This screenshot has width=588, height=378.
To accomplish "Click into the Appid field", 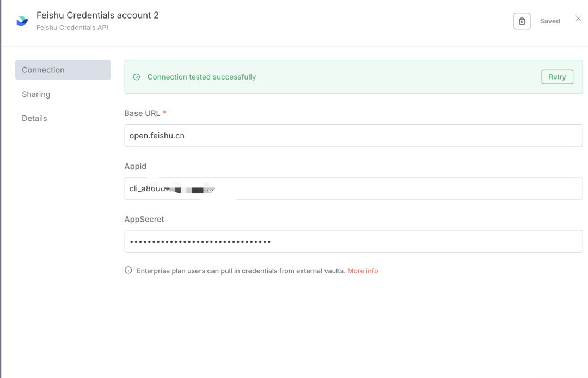I will 381,188.
